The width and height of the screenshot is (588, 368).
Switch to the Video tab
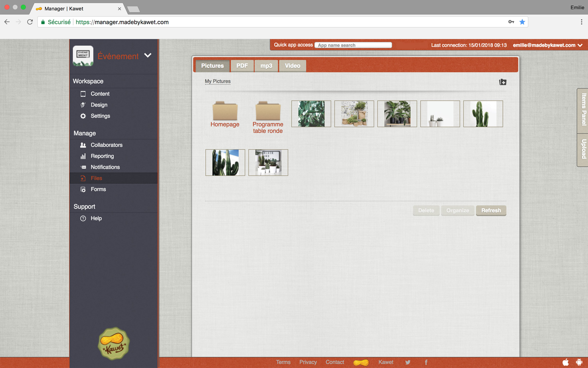(x=292, y=66)
